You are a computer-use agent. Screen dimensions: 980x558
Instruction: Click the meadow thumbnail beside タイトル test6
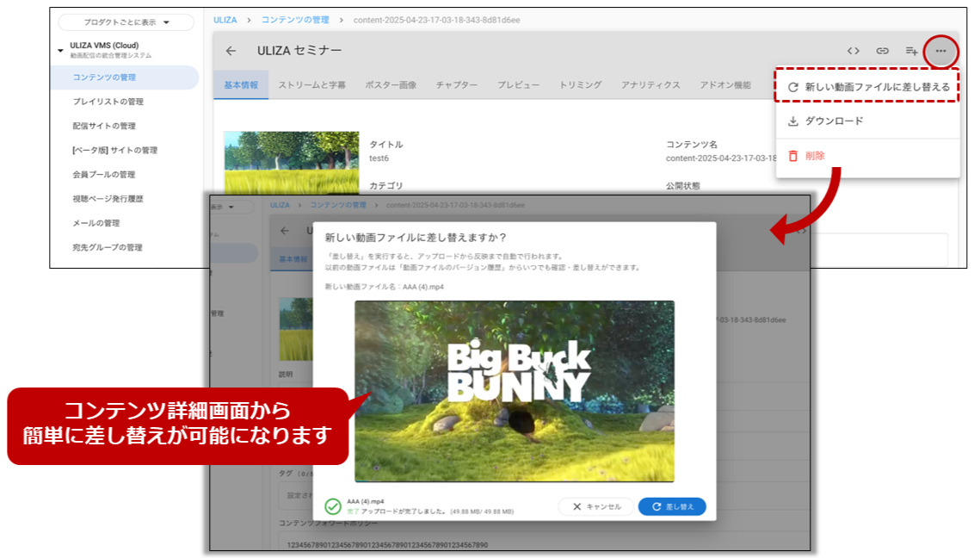(292, 163)
